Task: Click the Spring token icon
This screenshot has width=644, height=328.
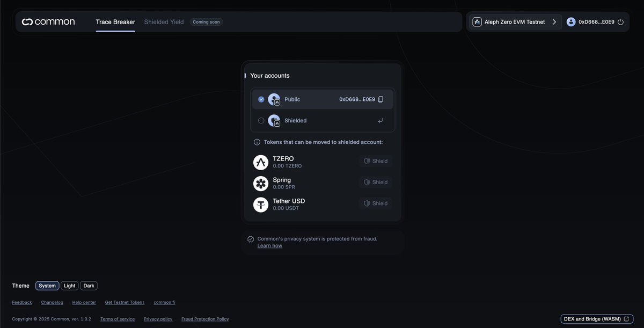Action: click(261, 184)
